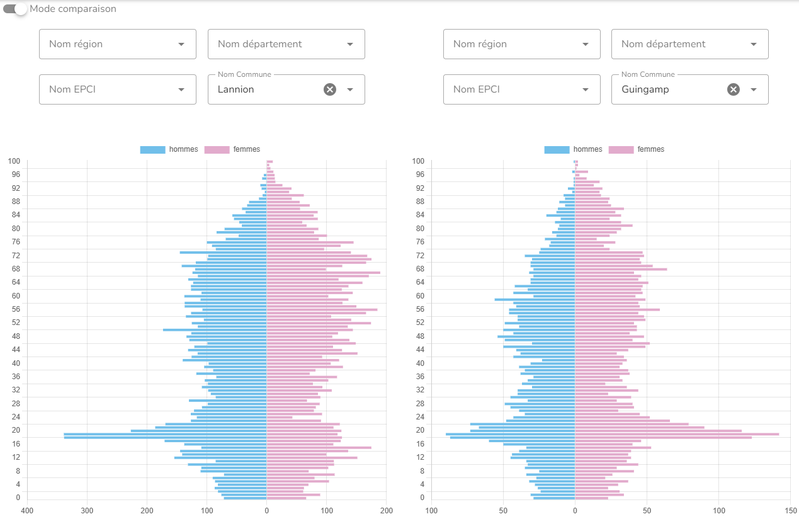
Task: Expand the Lannion commune dropdown arrow
Action: [350, 89]
